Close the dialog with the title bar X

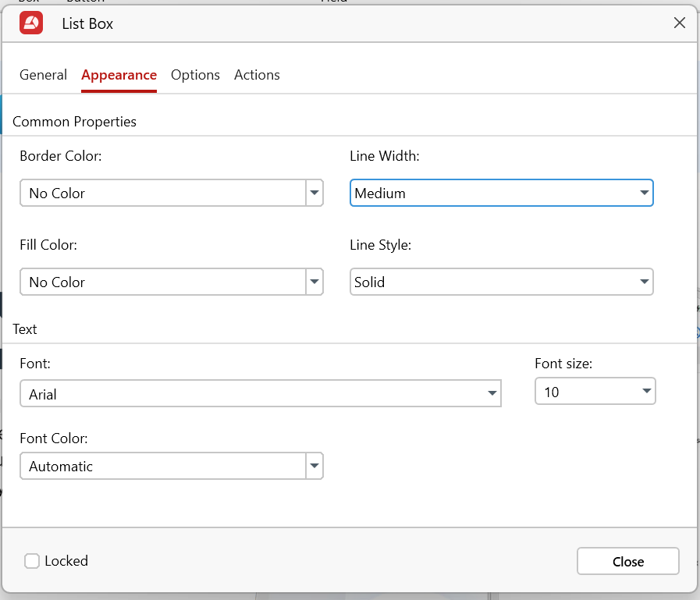pyautogui.click(x=680, y=23)
